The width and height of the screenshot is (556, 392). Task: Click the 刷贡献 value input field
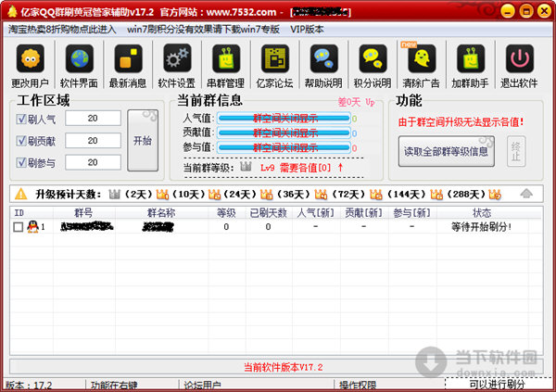(93, 141)
